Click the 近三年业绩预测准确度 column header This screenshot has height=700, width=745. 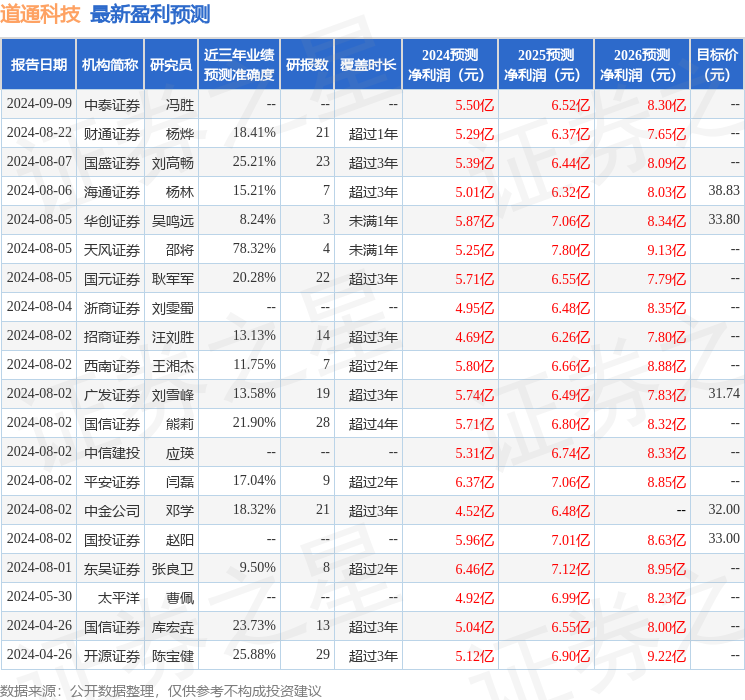tap(239, 65)
